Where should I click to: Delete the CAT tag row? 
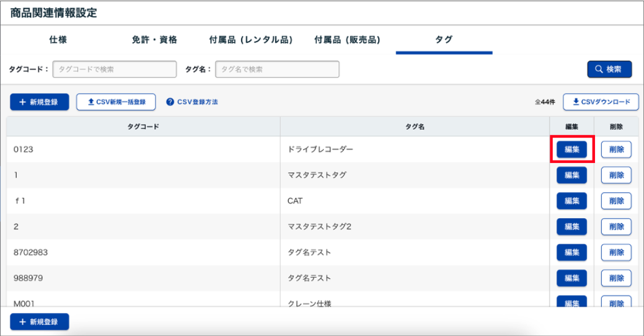pyautogui.click(x=616, y=201)
